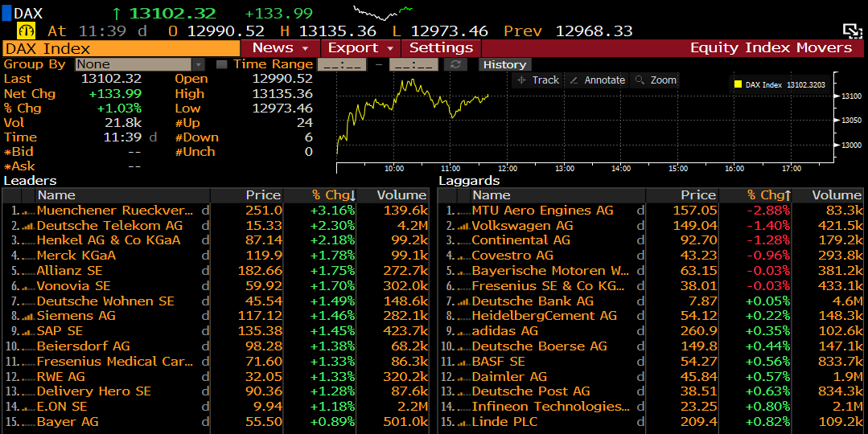
Task: Click the Leaders Name column header
Action: [123, 195]
